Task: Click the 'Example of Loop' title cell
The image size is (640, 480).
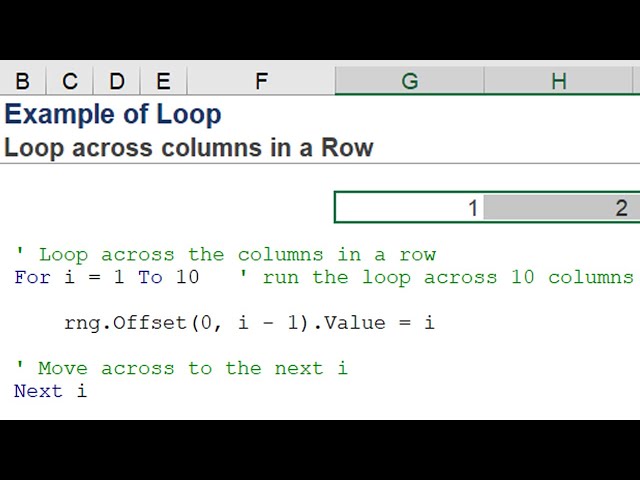Action: (x=113, y=114)
